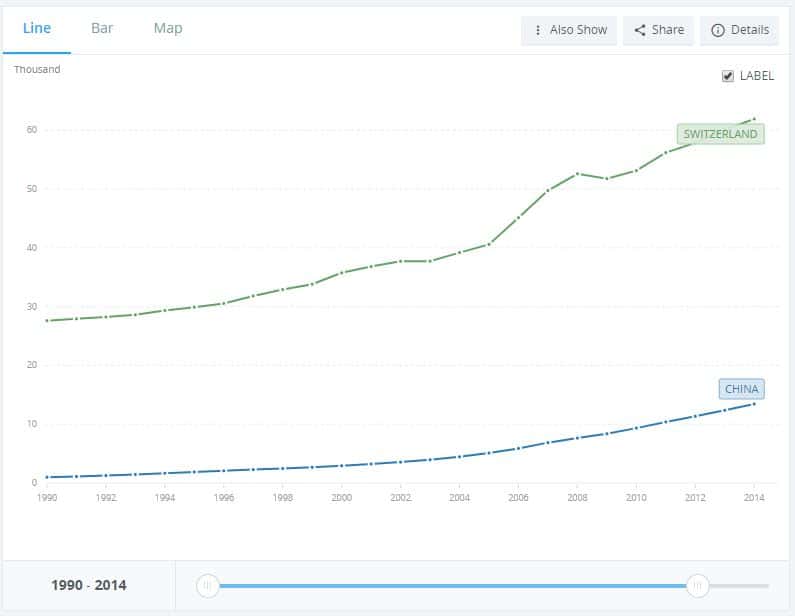795x616 pixels.
Task: Click the 1990 - 2014 range text
Action: (x=89, y=585)
